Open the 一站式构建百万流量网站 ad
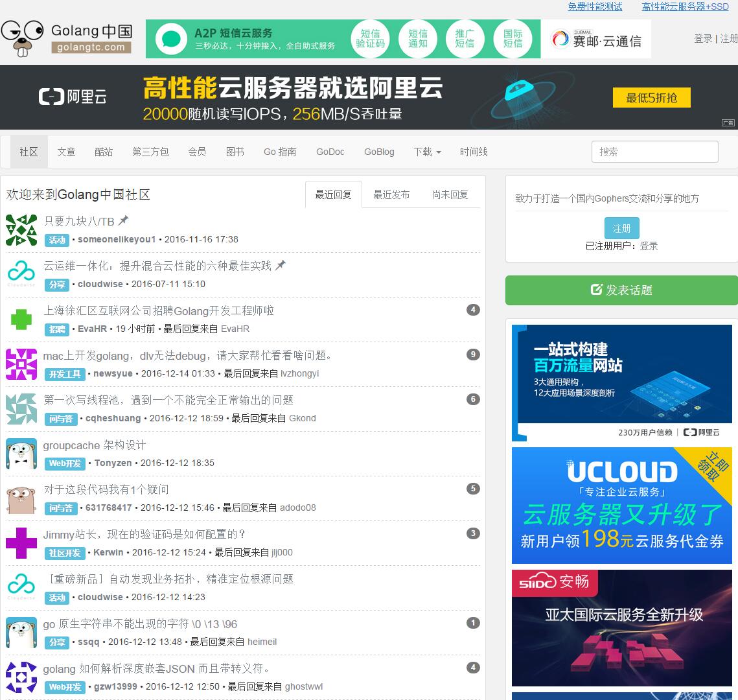 (x=622, y=382)
